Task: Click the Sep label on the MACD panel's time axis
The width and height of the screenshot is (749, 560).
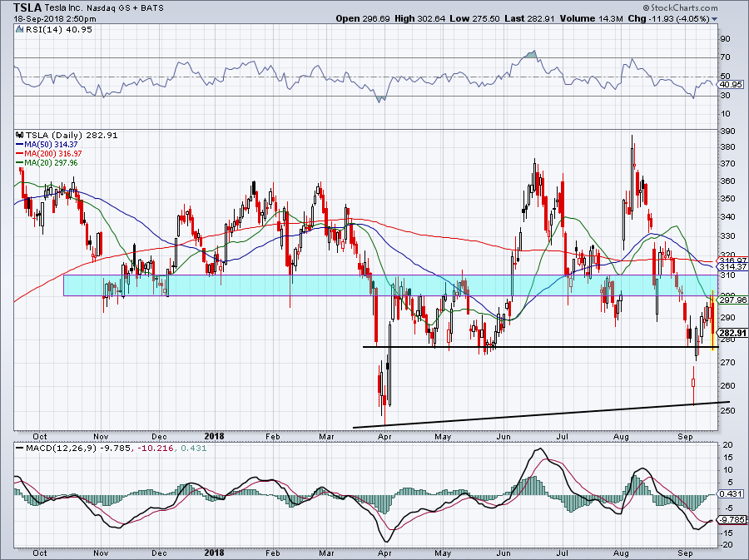Action: coord(686,553)
